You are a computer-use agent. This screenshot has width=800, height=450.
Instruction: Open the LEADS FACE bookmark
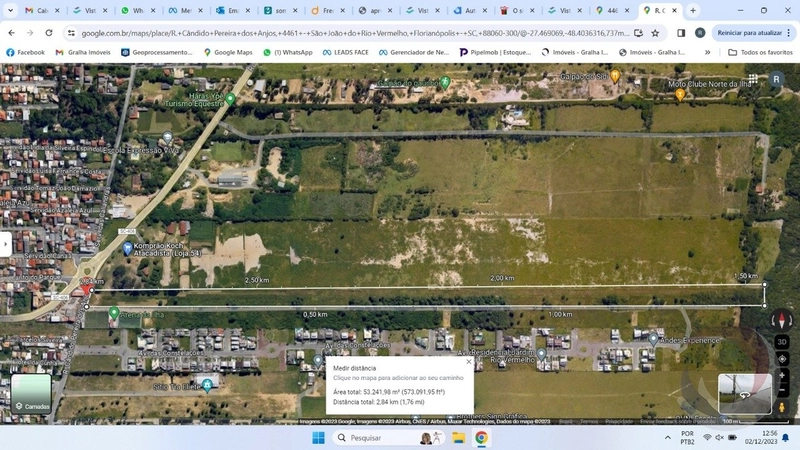(346, 52)
